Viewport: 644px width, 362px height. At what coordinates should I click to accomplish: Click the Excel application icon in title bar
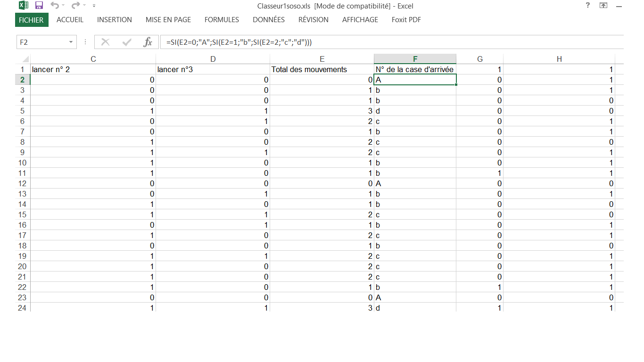click(x=23, y=6)
